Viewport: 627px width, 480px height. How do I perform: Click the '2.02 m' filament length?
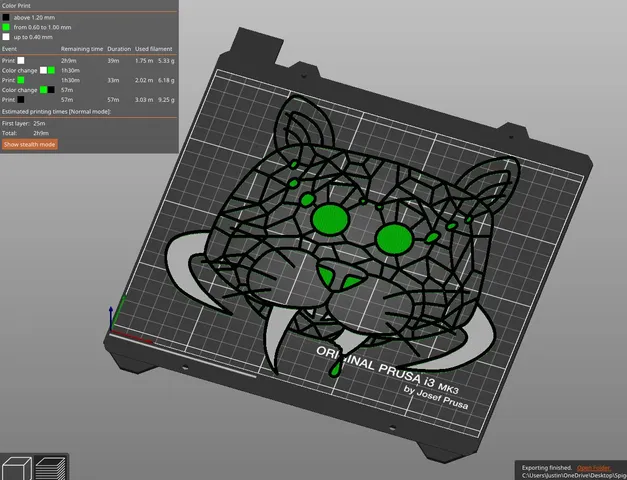coord(144,80)
